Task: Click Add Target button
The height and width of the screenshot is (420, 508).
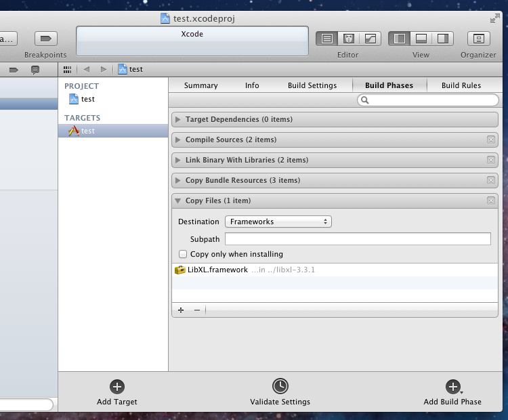Action: [117, 392]
